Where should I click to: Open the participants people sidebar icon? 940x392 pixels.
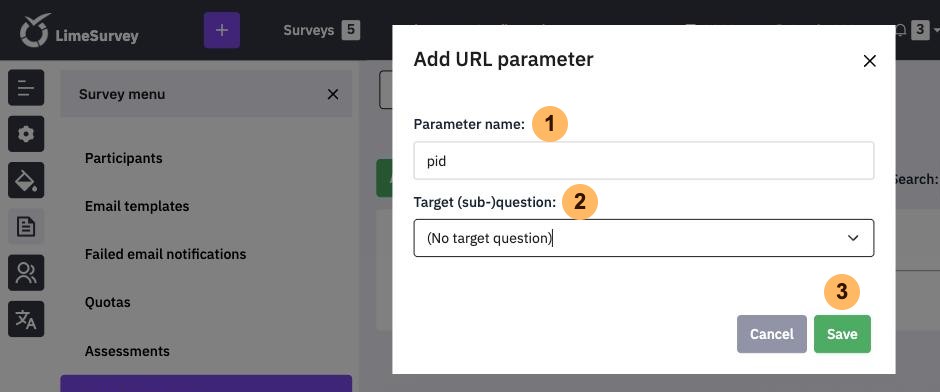click(x=26, y=273)
